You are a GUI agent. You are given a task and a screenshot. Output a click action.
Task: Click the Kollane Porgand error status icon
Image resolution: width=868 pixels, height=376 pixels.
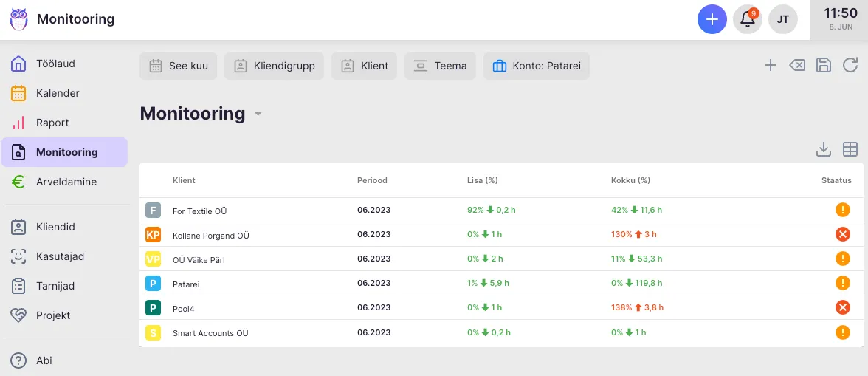842,235
